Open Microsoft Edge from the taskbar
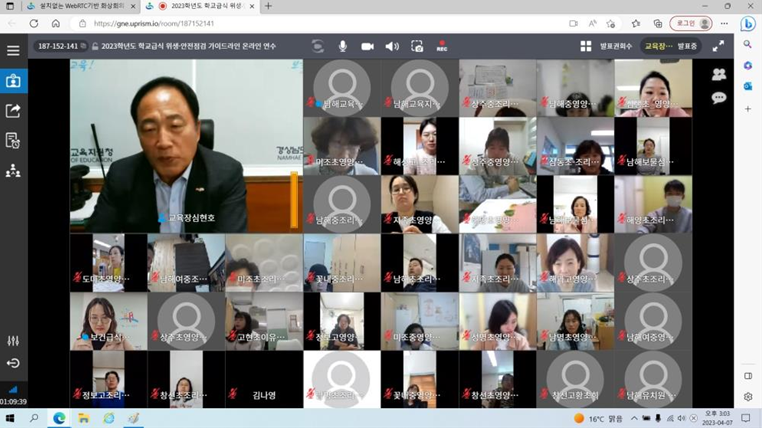Image resolution: width=763 pixels, height=428 pixels. tap(59, 418)
